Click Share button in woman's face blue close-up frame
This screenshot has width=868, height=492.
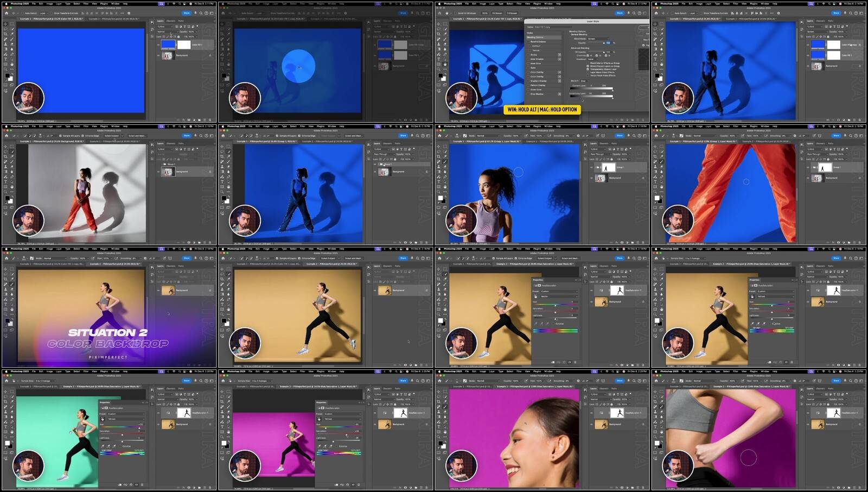coord(620,135)
